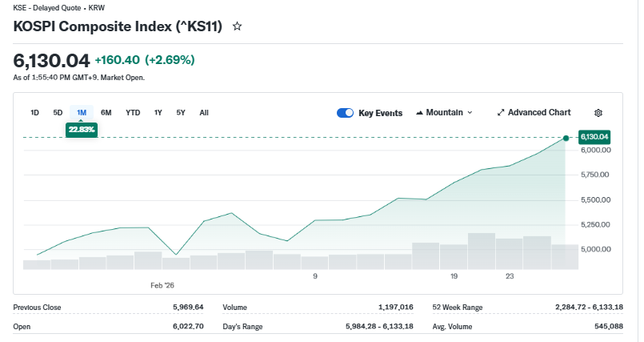
Task: Click the 5,500.00 y-axis label
Action: coord(596,200)
